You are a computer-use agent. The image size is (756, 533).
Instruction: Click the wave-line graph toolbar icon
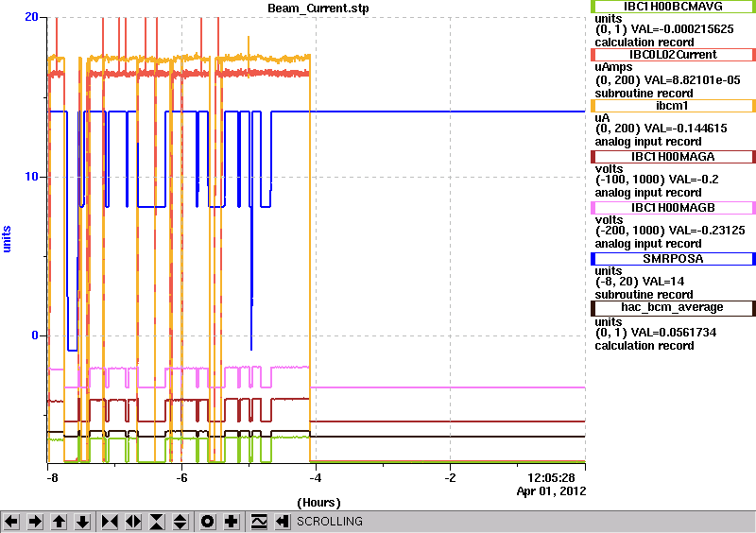coord(259,522)
